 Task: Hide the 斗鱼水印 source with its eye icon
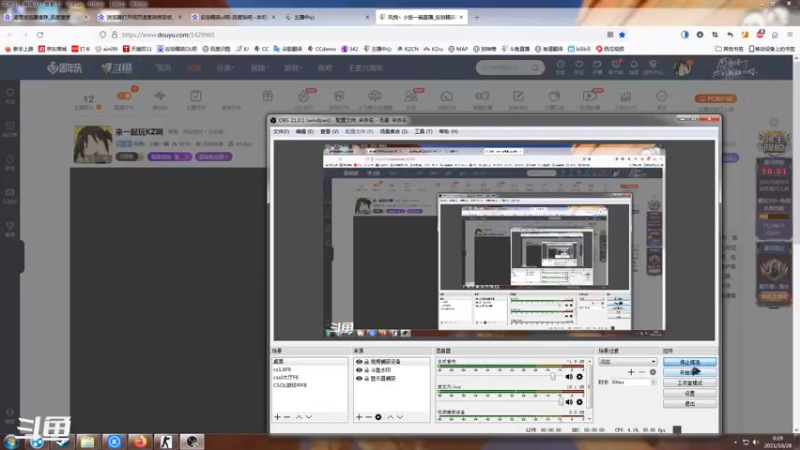point(359,370)
